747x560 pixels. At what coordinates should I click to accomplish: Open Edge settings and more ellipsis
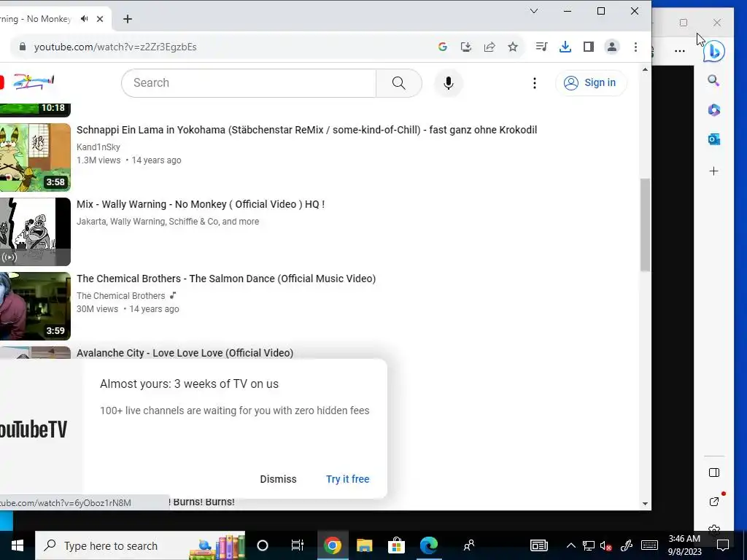coord(680,50)
